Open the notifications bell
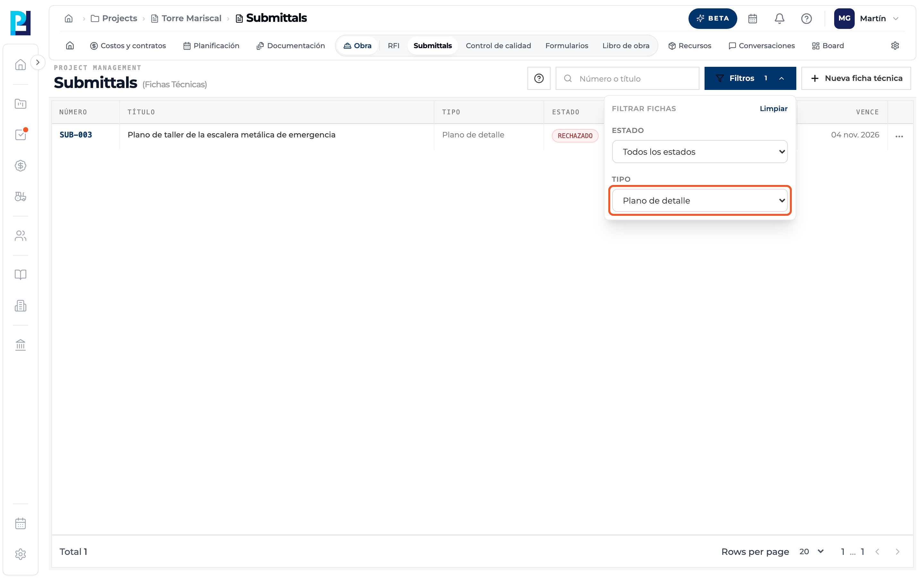 (779, 18)
